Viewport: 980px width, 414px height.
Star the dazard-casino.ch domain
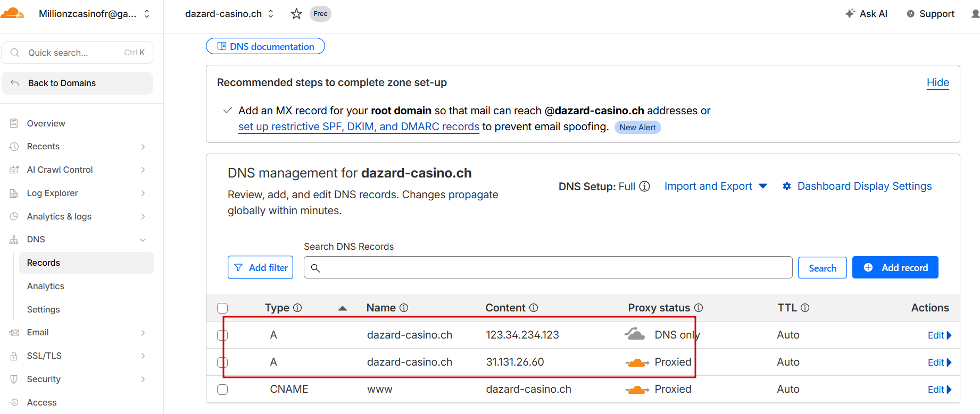(296, 14)
